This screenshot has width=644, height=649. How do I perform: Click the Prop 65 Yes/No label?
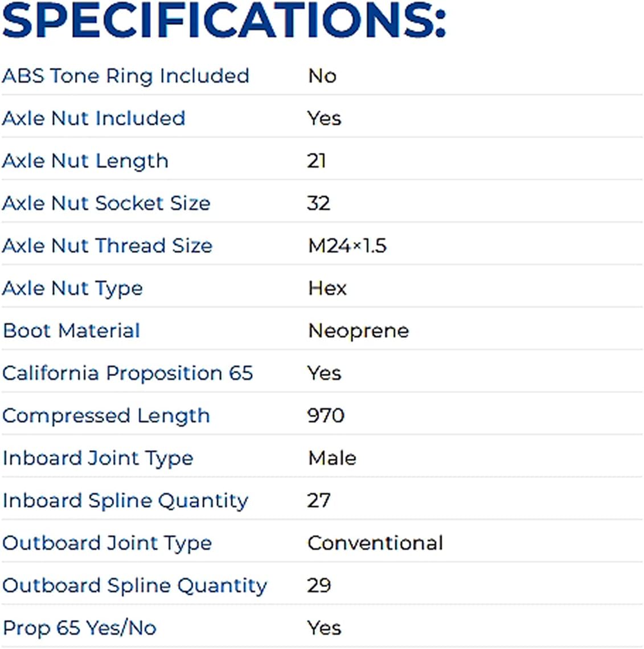[x=80, y=628]
